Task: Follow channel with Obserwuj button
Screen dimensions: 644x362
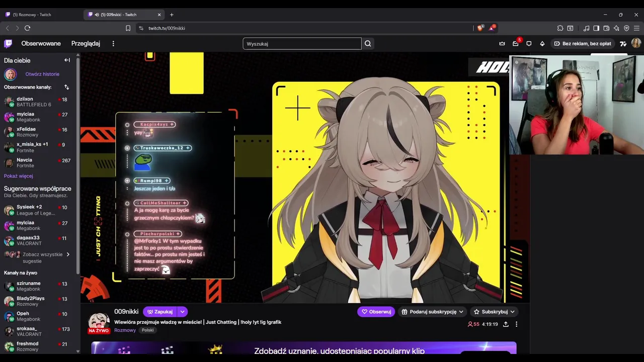Action: pyautogui.click(x=376, y=312)
